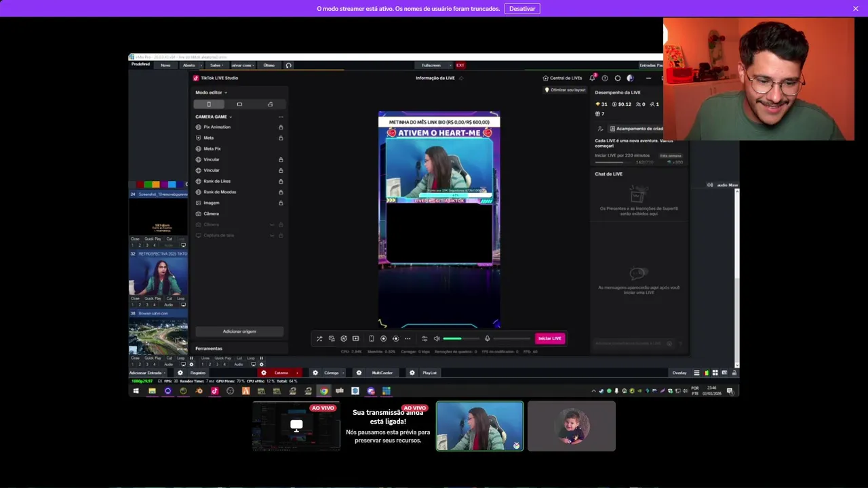Open the Overlay tab in vMix
The image size is (868, 488).
(x=679, y=373)
